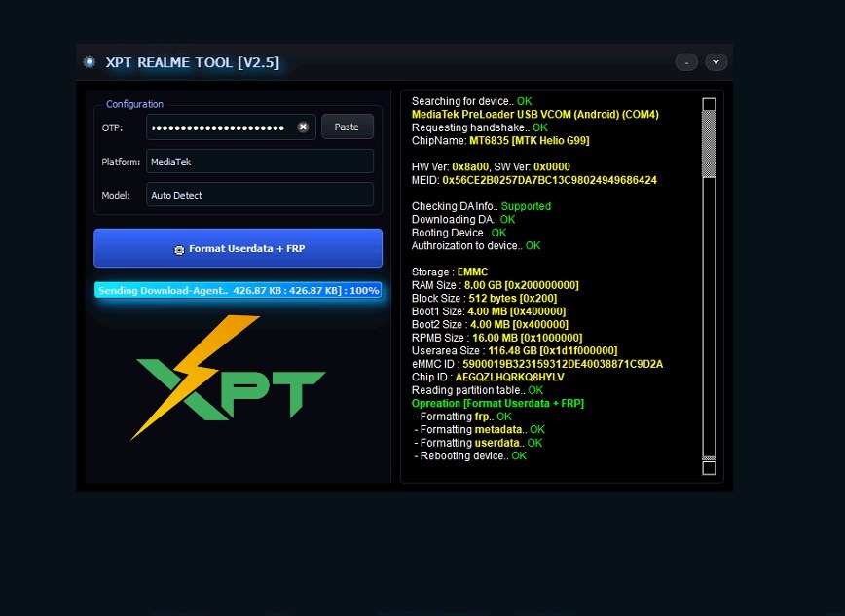Expand the Model selector showing Auto Detect
This screenshot has height=616, width=845.
[260, 195]
